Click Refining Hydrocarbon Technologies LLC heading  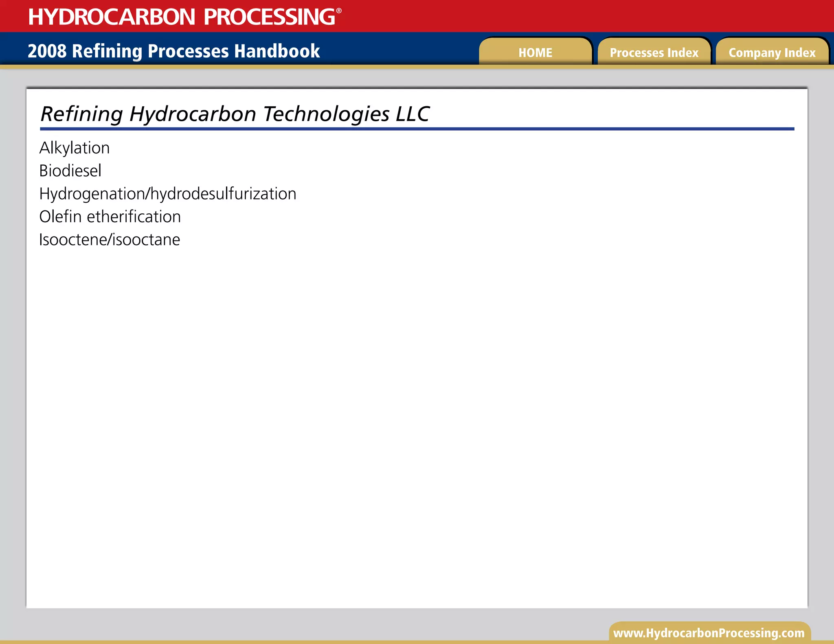coord(235,114)
